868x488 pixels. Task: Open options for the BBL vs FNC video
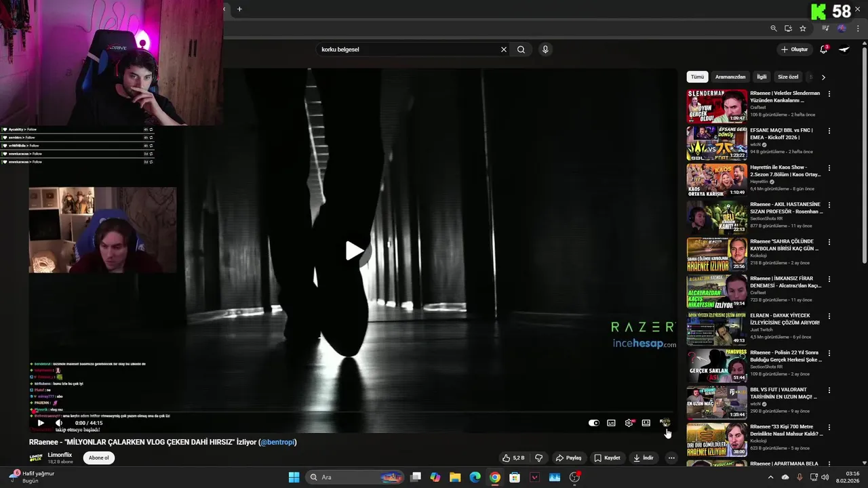pos(829,131)
